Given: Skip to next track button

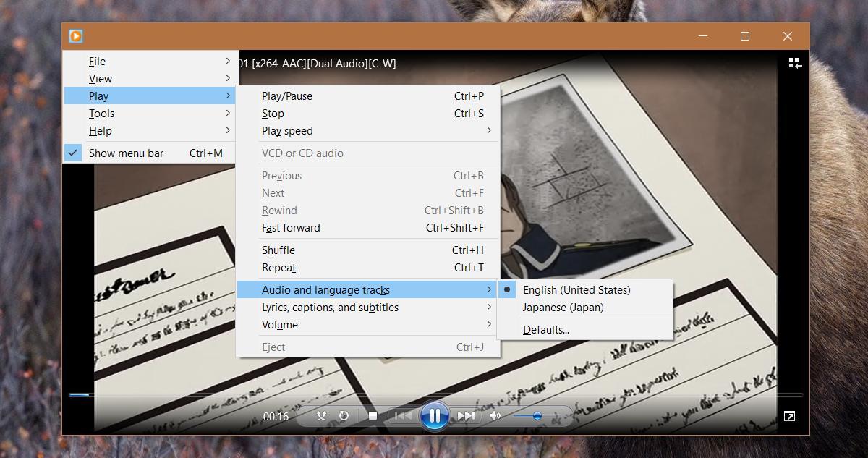Looking at the screenshot, I should pyautogui.click(x=465, y=415).
